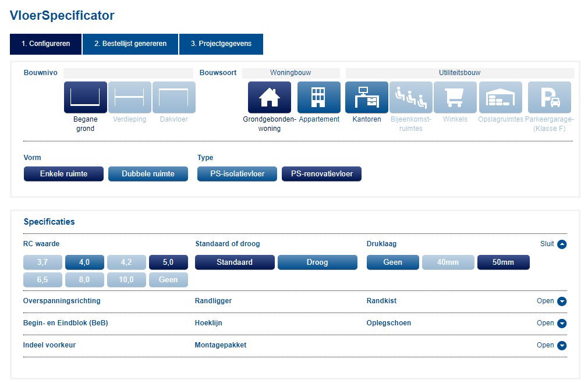Select the Kantoren office desk icon
This screenshot has width=588, height=387.
367,97
